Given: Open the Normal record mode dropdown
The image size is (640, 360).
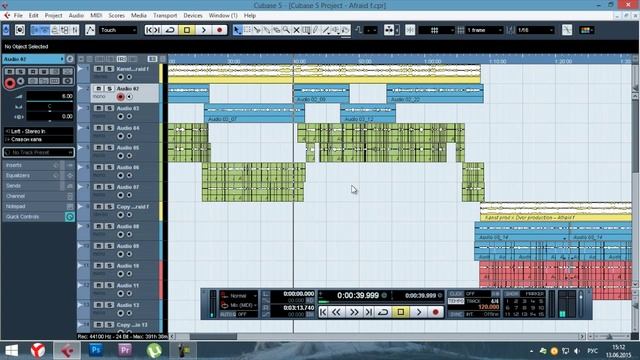Looking at the screenshot, I should click(x=239, y=296).
